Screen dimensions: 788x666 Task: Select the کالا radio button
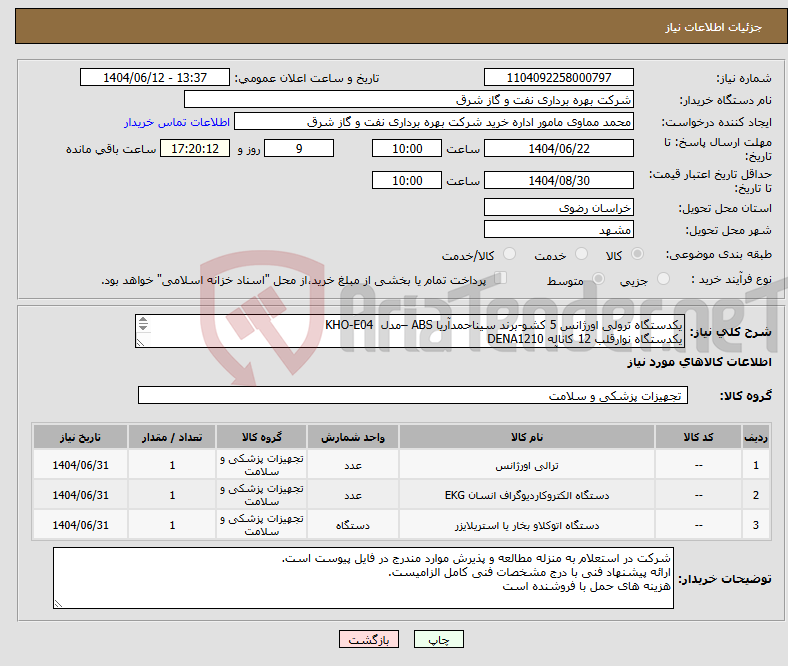pyautogui.click(x=638, y=256)
